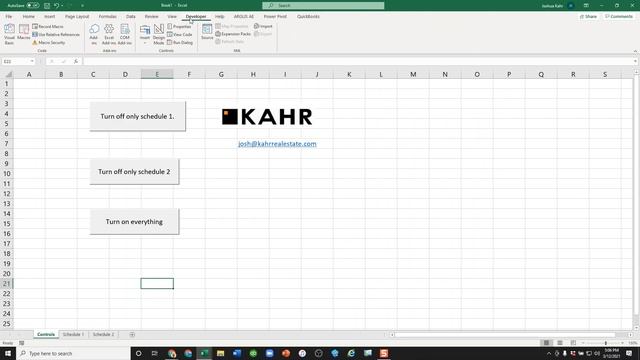Open XML Expansion Packs
The height and width of the screenshot is (360, 640).
click(x=233, y=34)
